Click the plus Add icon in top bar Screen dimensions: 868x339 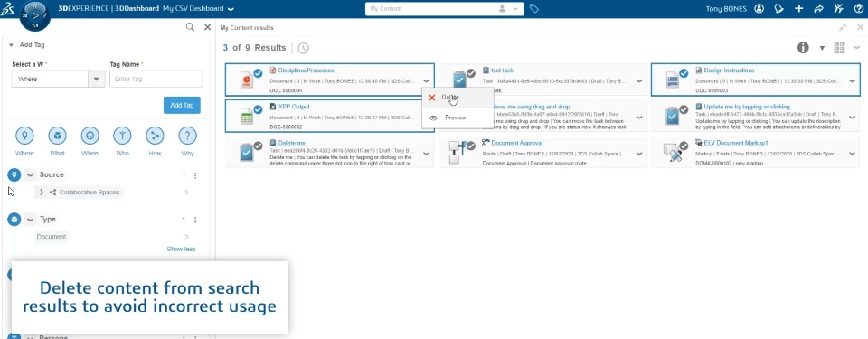click(798, 8)
